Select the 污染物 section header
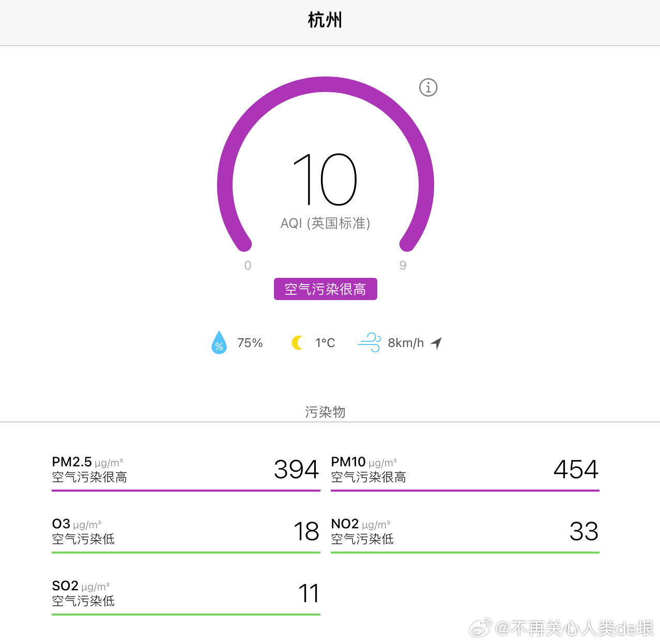 325,412
